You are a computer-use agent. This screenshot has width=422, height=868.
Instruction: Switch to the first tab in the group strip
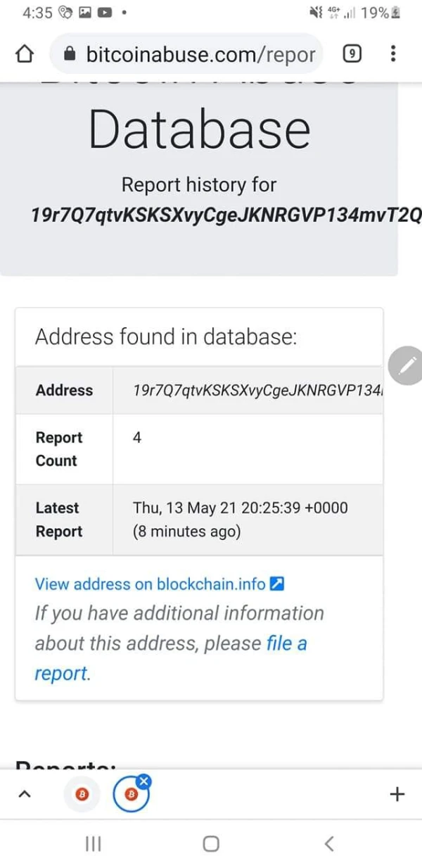coord(82,794)
